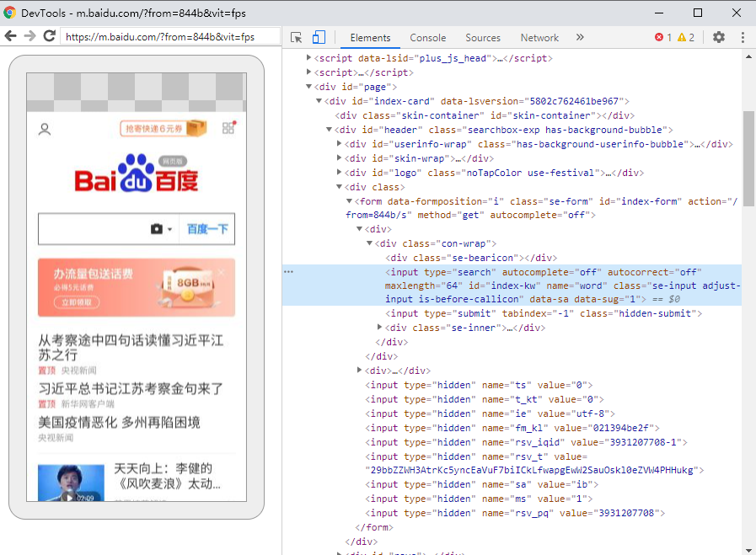
Task: Open the dropdown arrow beside the camera icon
Action: pos(169,230)
